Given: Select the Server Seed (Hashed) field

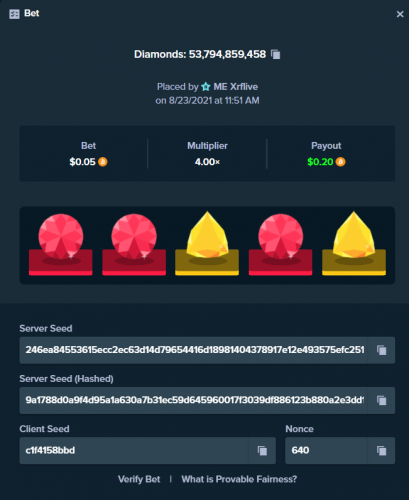Looking at the screenshot, I should pyautogui.click(x=194, y=400).
